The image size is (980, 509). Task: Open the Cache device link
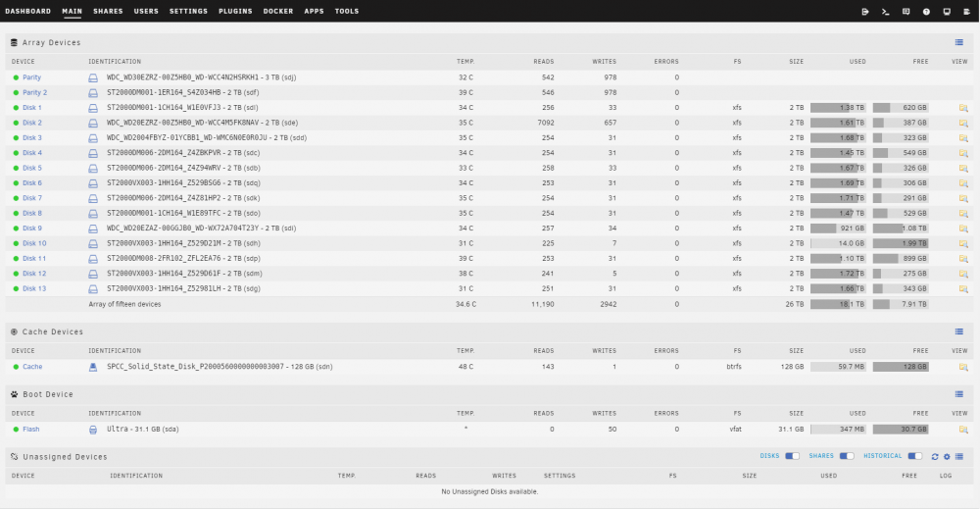(x=32, y=367)
